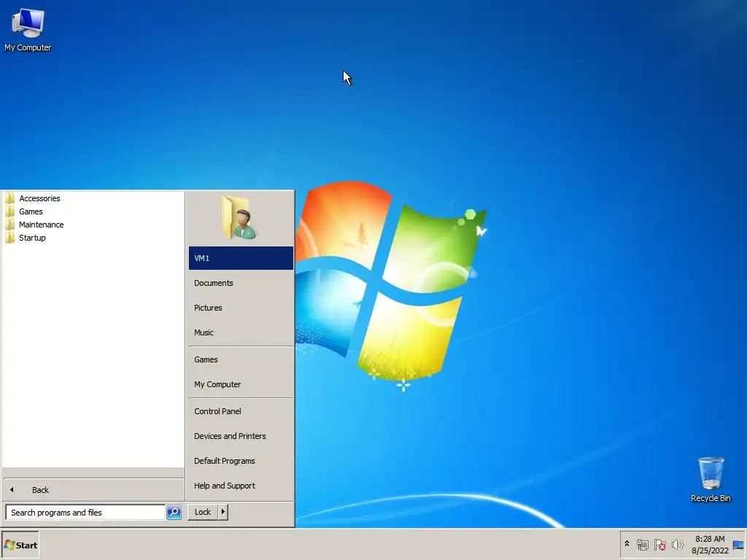Click the network status tray icon
Viewport: 747px width, 560px height.
(x=643, y=544)
